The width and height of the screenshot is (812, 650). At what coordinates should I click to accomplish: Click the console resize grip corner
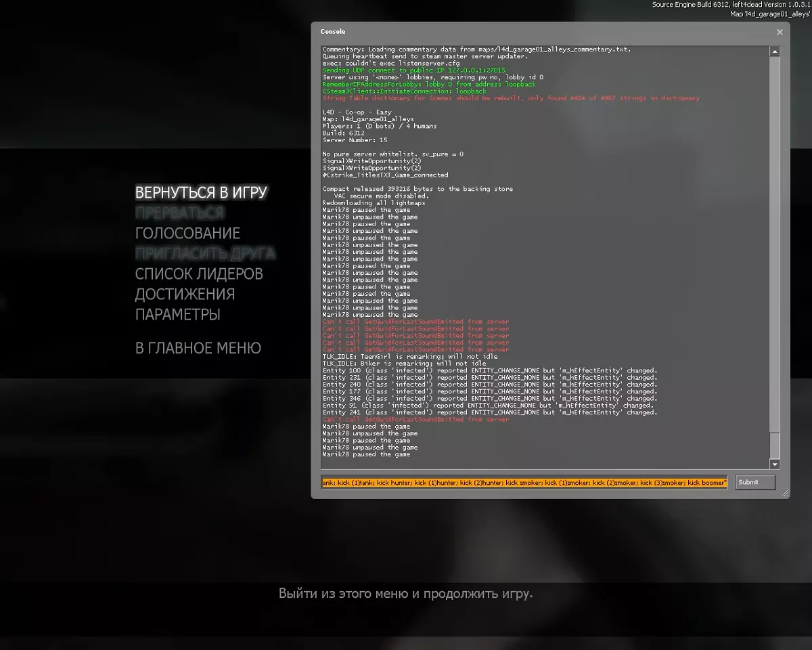[785, 494]
